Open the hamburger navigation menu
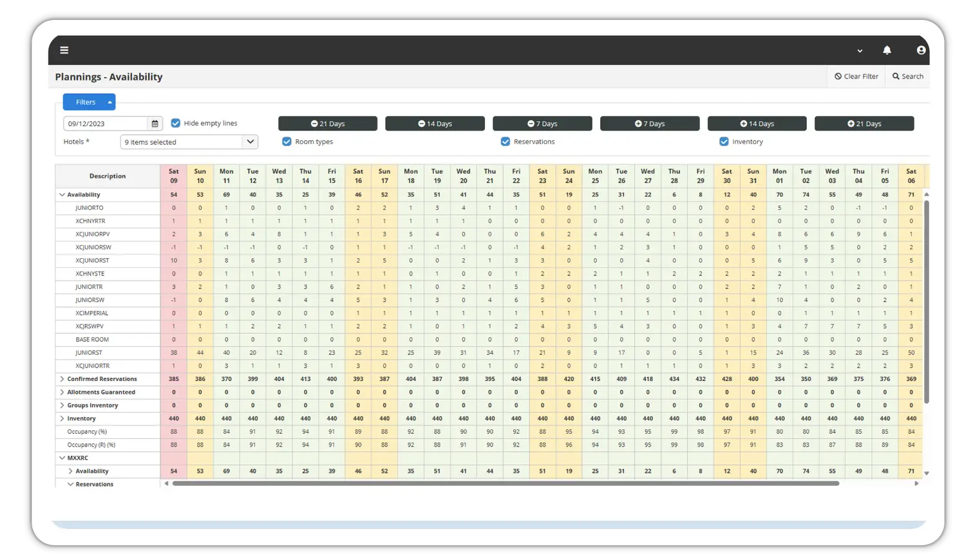 64,50
